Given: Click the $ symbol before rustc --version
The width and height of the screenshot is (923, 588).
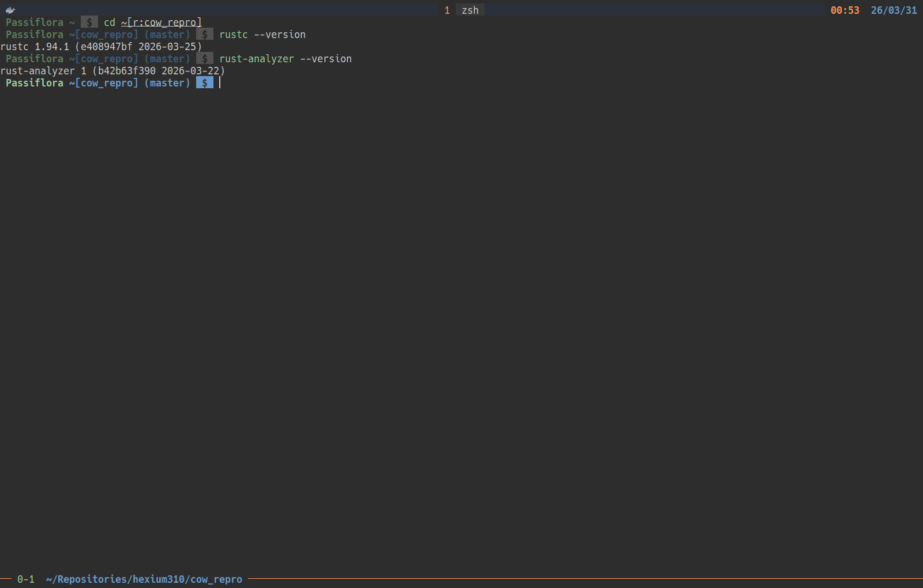Looking at the screenshot, I should [204, 35].
